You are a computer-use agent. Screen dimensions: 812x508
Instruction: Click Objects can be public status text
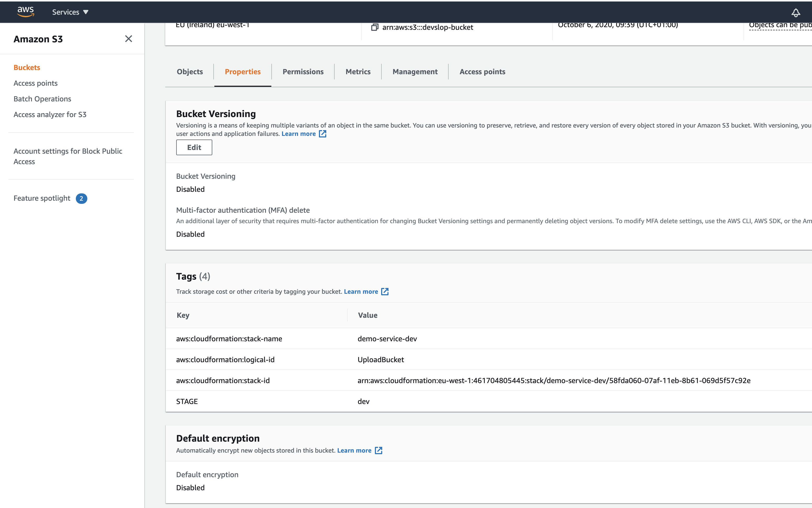(x=780, y=25)
